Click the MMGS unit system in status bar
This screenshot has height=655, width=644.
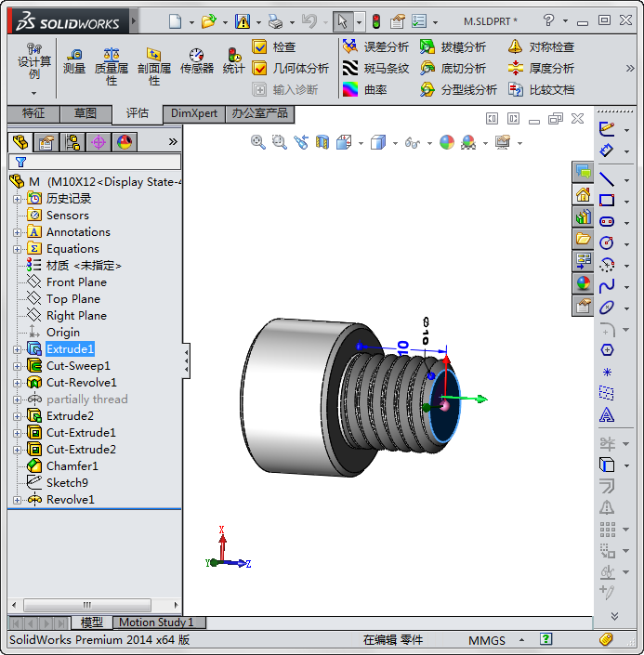pos(487,640)
